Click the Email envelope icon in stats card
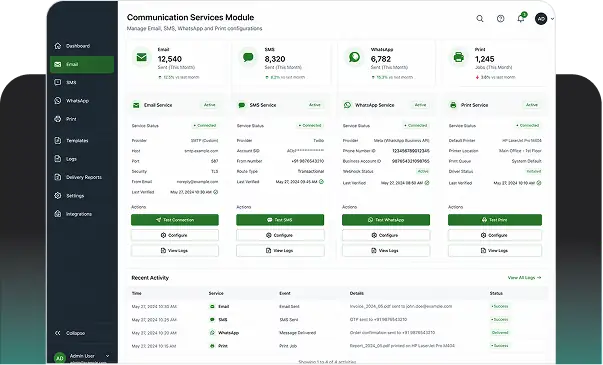 coord(142,57)
